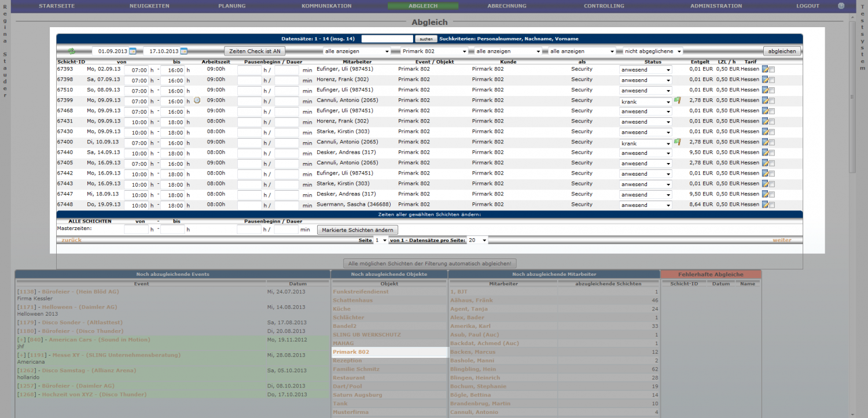Open edit icon for shift 67430
The height and width of the screenshot is (418, 868).
[765, 132]
